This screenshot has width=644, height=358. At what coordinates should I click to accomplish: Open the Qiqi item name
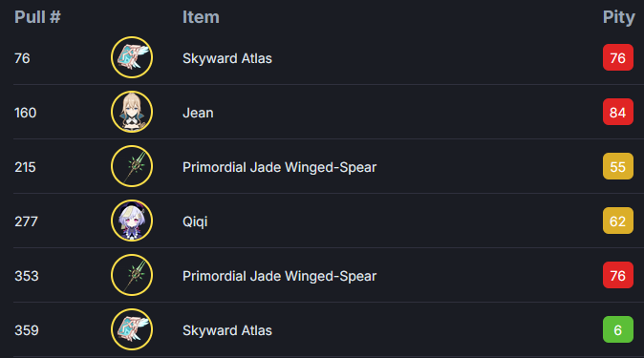pos(195,222)
